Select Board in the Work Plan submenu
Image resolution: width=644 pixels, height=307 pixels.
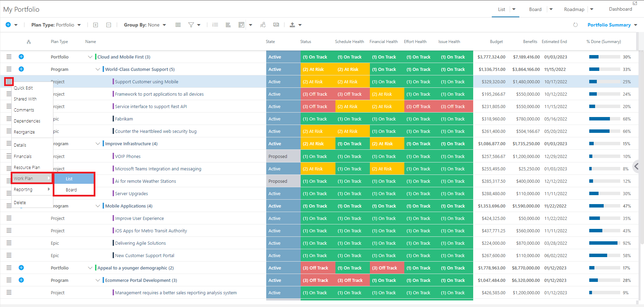[71, 190]
